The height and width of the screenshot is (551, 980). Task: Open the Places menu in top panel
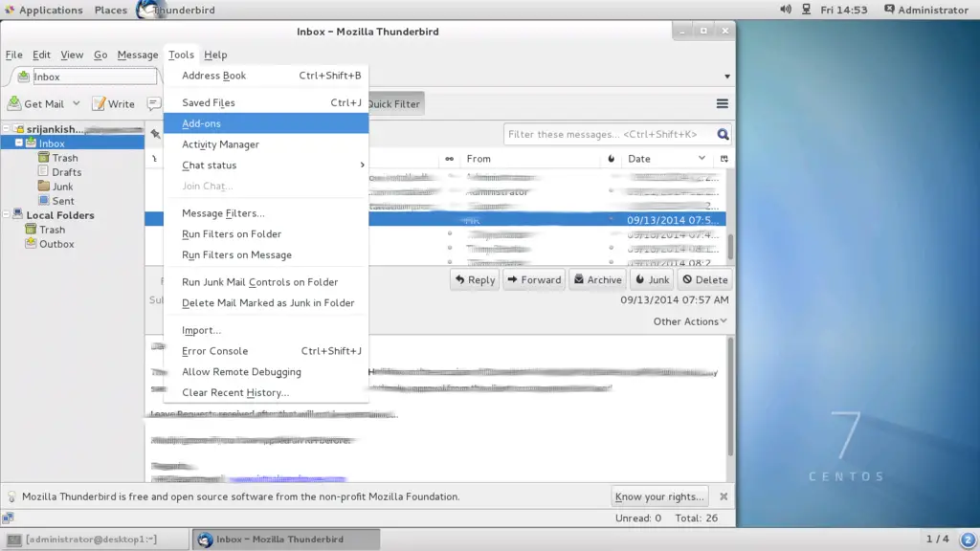click(x=111, y=10)
